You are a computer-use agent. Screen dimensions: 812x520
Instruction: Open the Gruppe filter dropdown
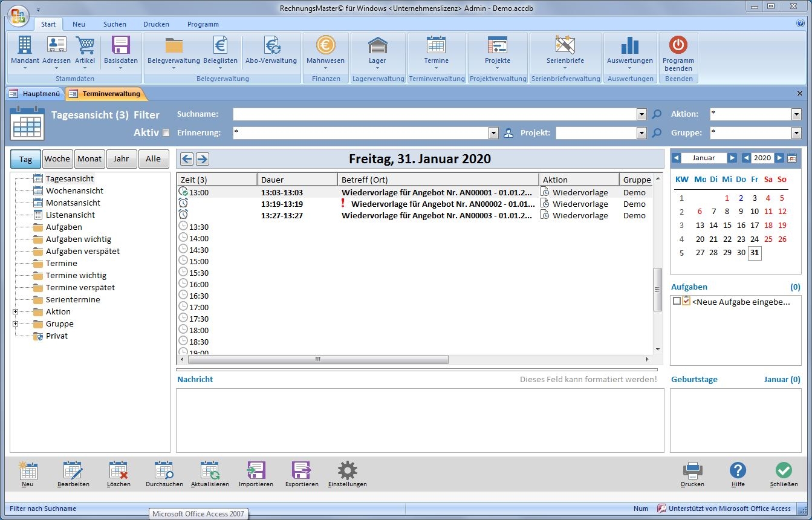click(x=796, y=133)
